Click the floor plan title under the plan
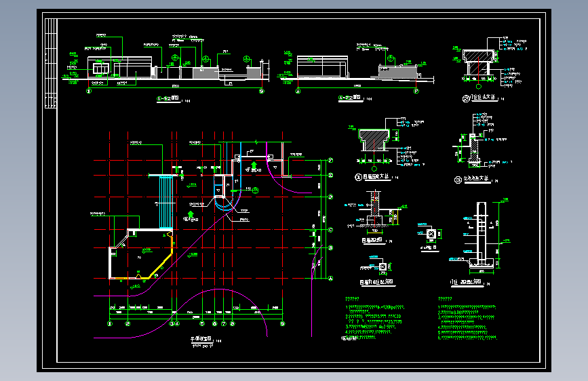The height and width of the screenshot is (381, 588). [x=201, y=340]
